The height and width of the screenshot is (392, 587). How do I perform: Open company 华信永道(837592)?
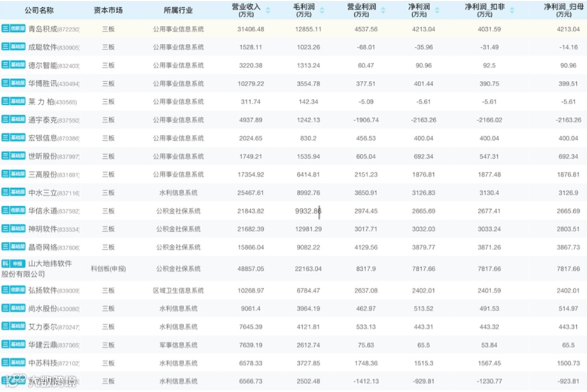pyautogui.click(x=54, y=211)
